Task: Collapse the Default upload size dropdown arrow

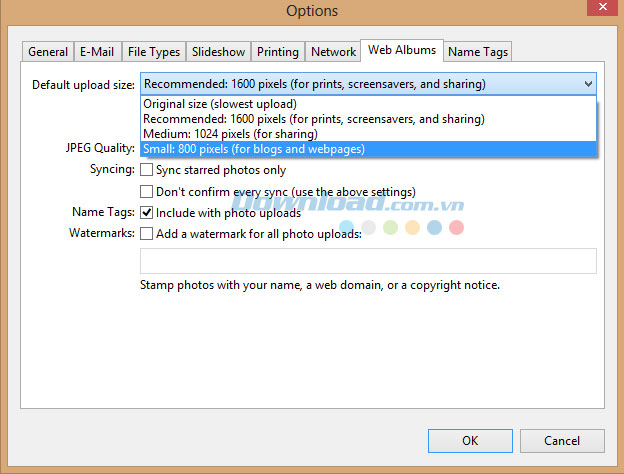Action: coord(587,84)
